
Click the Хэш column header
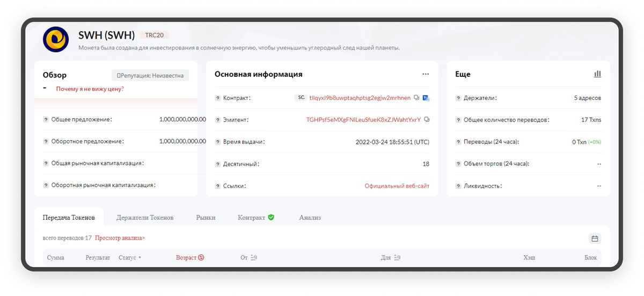[x=529, y=258]
